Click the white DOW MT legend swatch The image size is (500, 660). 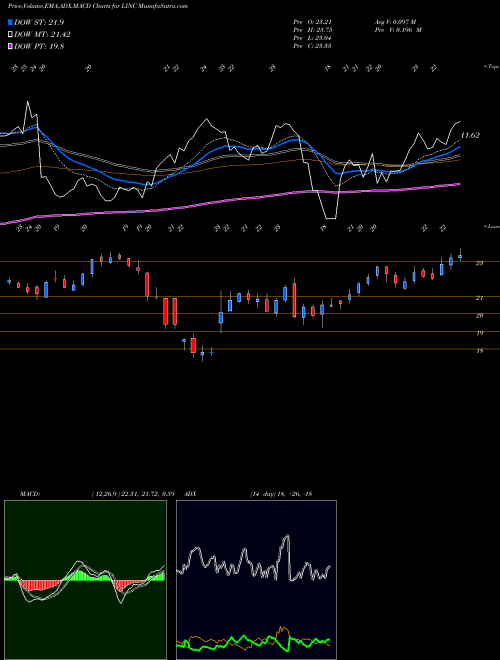coord(10,35)
